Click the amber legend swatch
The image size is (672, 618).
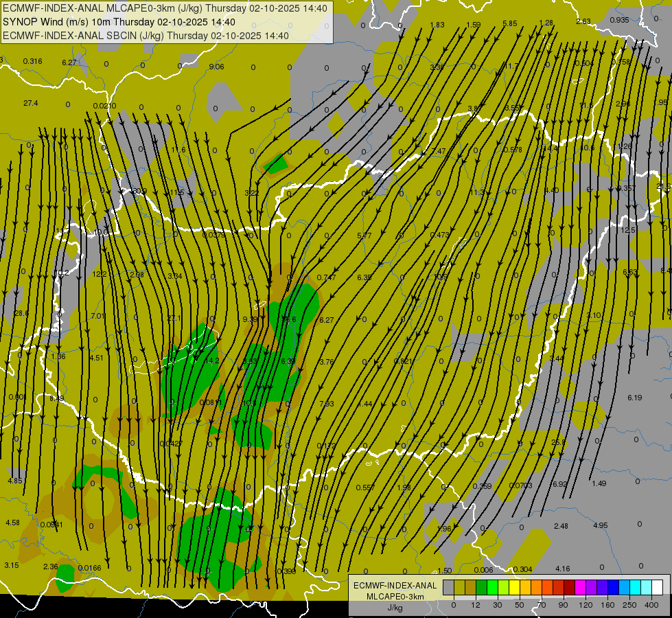pyautogui.click(x=525, y=588)
